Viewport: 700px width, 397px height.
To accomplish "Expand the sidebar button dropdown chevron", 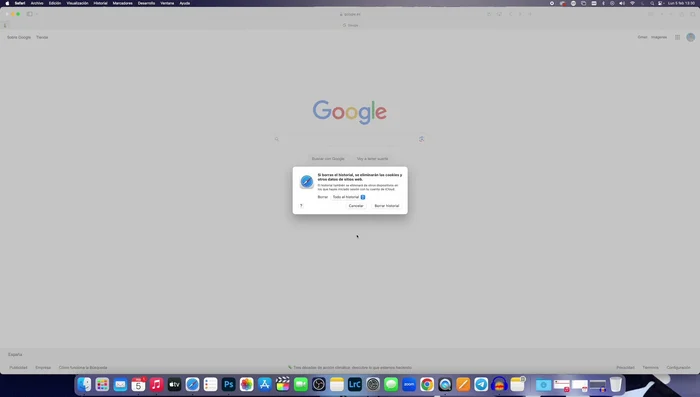I will (x=36, y=14).
